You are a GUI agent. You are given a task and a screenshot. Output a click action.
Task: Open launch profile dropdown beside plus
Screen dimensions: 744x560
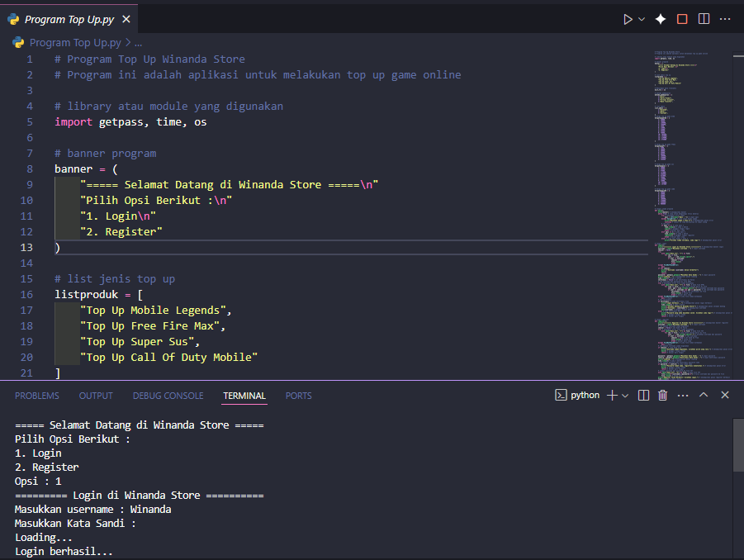click(x=625, y=396)
